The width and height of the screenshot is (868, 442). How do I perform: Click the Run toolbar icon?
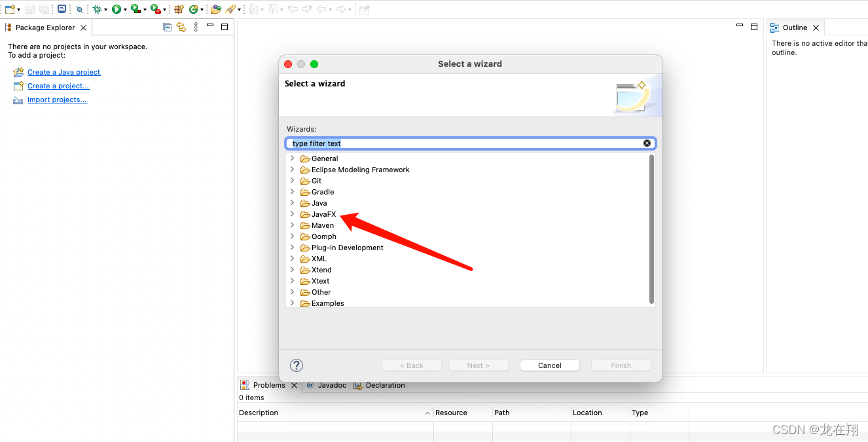[x=117, y=9]
